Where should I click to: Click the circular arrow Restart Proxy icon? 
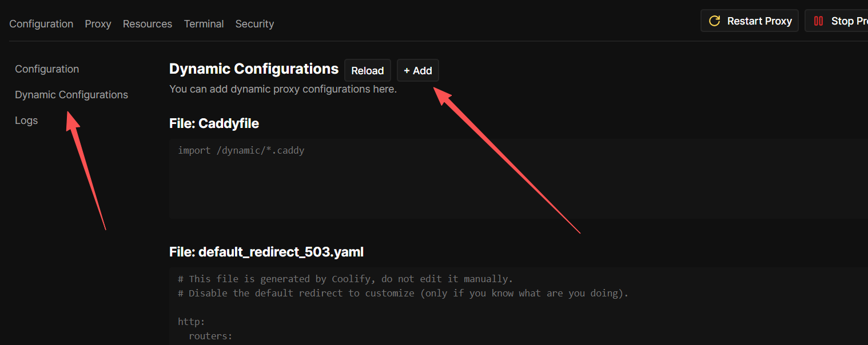714,21
